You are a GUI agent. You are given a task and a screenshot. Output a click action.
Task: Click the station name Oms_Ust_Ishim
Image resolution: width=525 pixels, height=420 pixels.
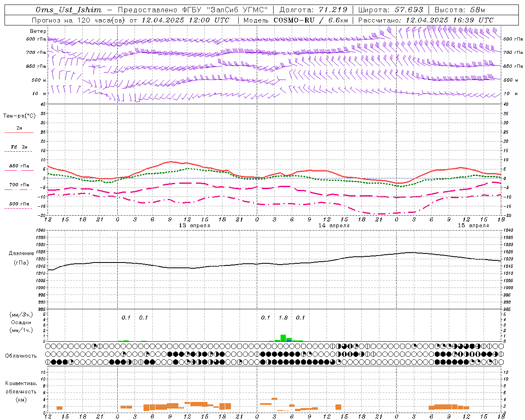pyautogui.click(x=68, y=10)
